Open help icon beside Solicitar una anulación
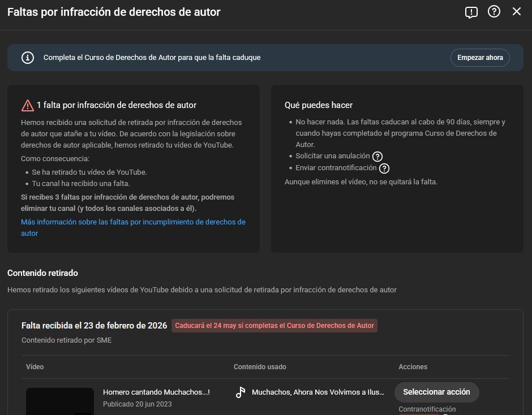This screenshot has width=532, height=415. click(377, 156)
